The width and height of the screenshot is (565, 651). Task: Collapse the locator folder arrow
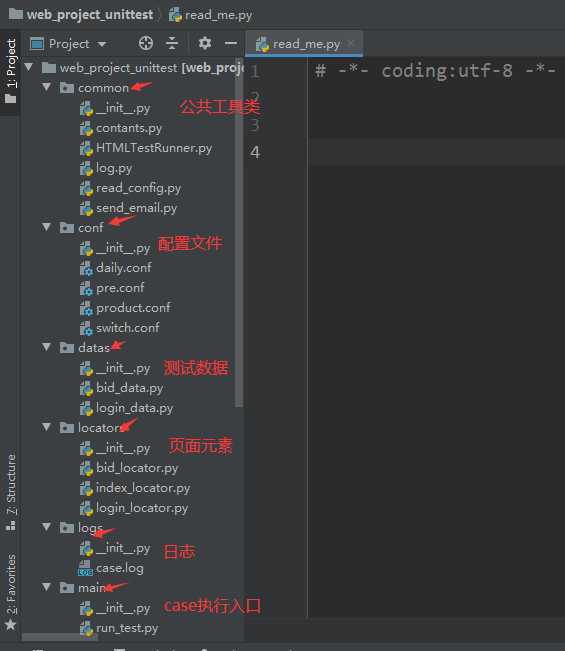click(46, 427)
